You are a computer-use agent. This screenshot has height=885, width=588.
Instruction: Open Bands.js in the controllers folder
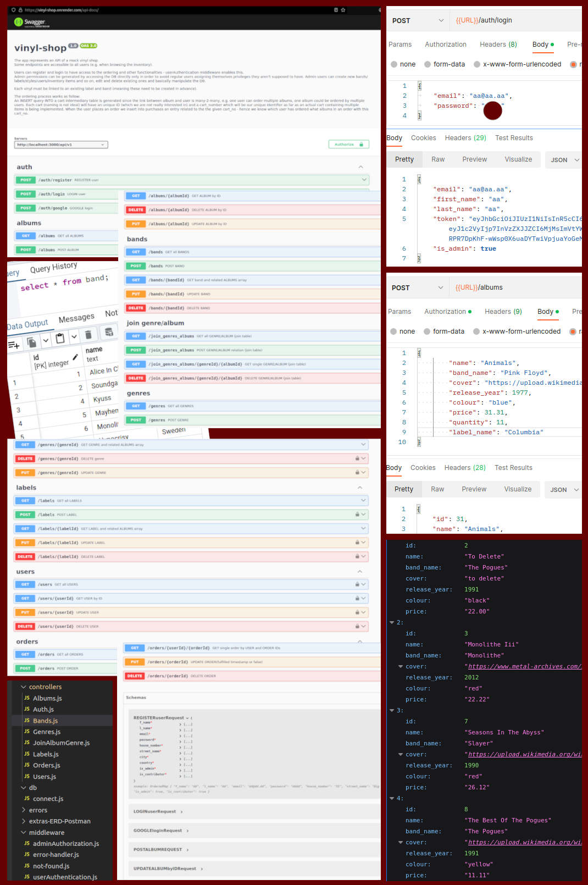pyautogui.click(x=45, y=721)
